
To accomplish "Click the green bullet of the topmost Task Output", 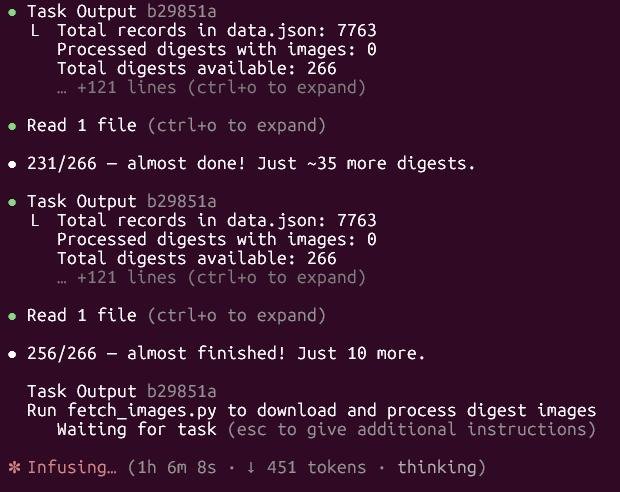I will point(12,12).
